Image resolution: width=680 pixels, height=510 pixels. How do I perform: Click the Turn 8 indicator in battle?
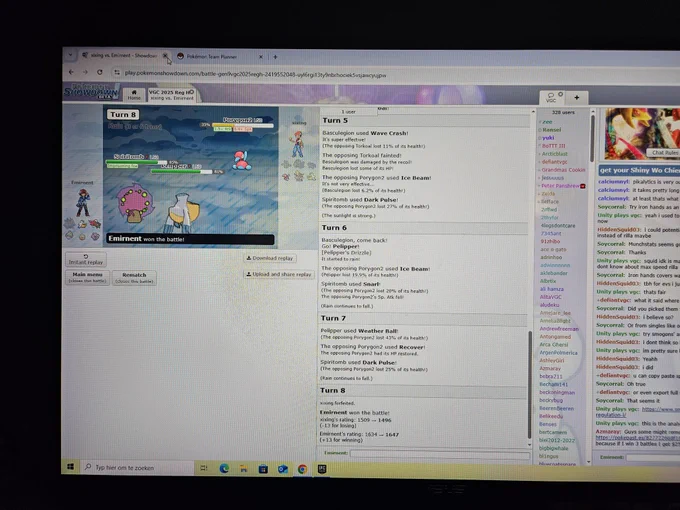tap(123, 114)
